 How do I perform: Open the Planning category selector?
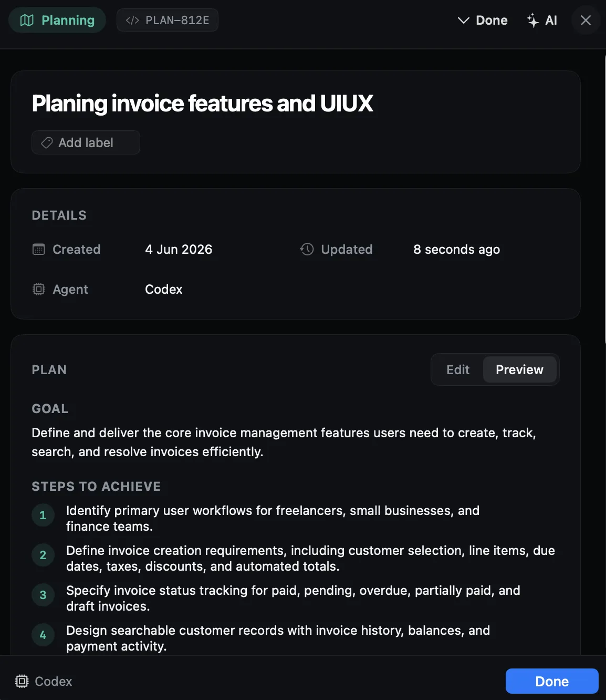pos(57,20)
